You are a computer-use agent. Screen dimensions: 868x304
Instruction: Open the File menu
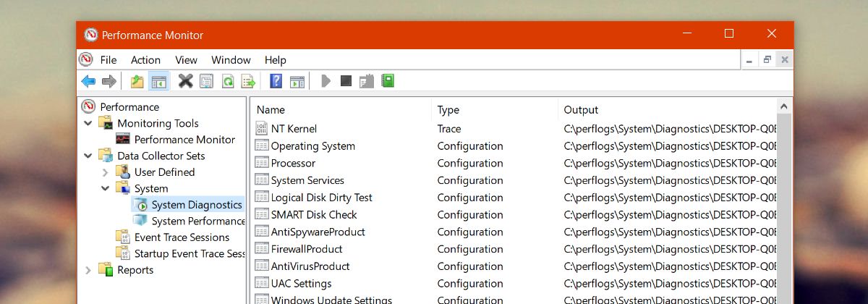tap(109, 60)
